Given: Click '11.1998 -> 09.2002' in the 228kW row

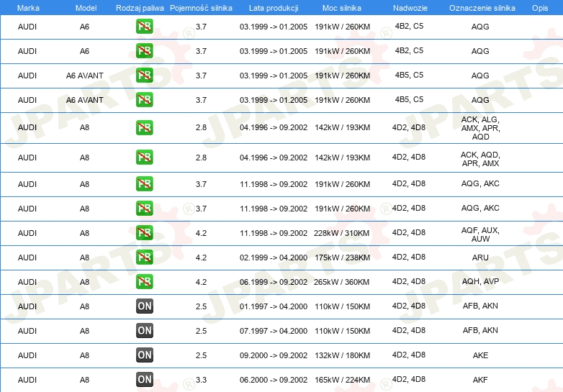Looking at the screenshot, I should [274, 233].
